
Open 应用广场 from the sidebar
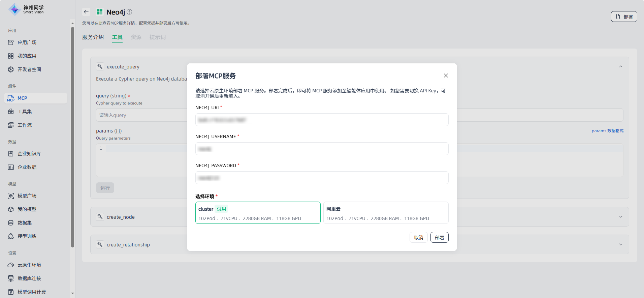(27, 42)
